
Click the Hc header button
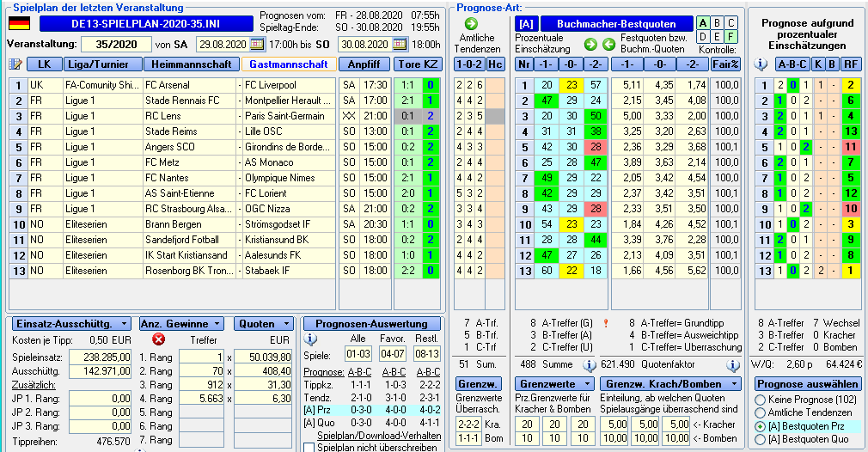[495, 64]
